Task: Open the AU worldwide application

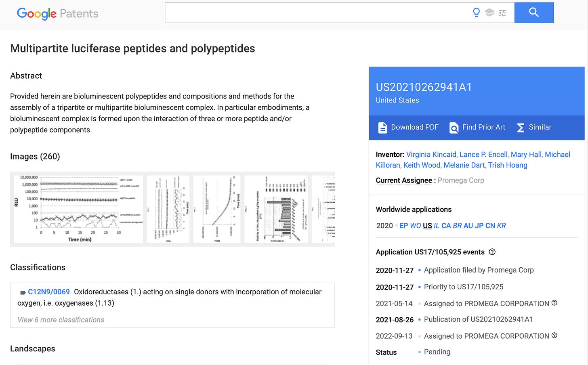Action: click(468, 226)
